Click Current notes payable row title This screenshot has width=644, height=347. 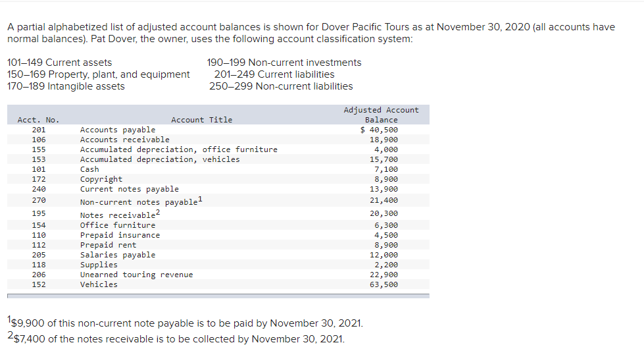(x=129, y=189)
